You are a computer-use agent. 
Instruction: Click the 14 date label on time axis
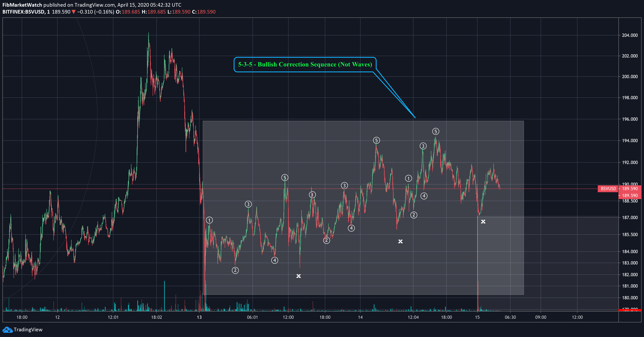pos(360,317)
